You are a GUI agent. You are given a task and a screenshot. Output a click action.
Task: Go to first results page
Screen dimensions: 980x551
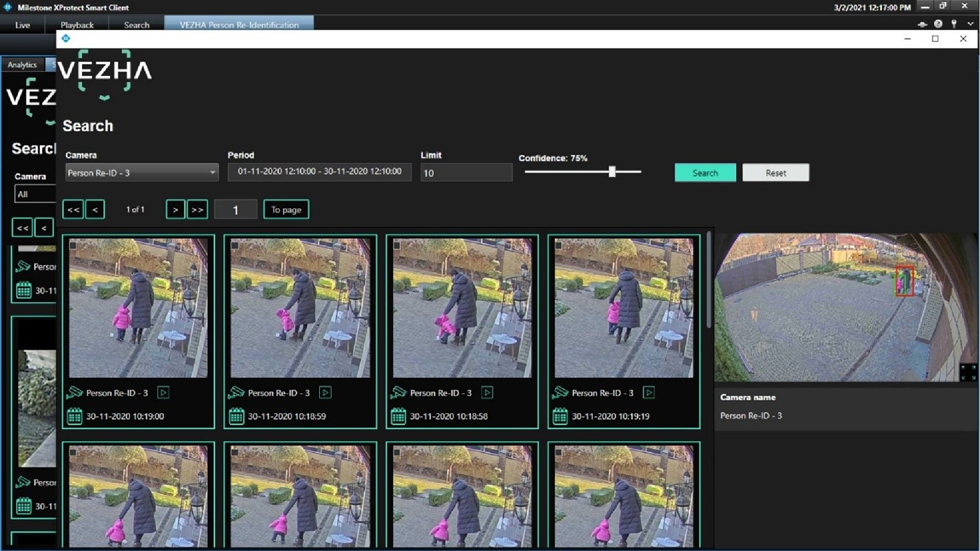73,210
